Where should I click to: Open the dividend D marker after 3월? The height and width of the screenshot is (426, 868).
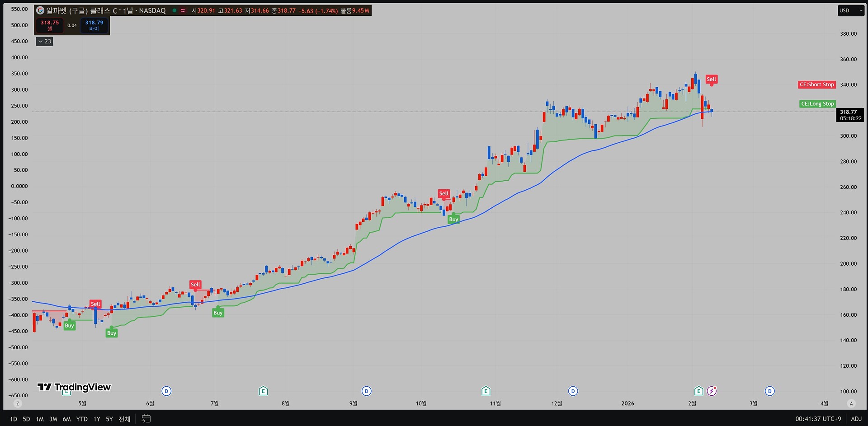click(769, 391)
